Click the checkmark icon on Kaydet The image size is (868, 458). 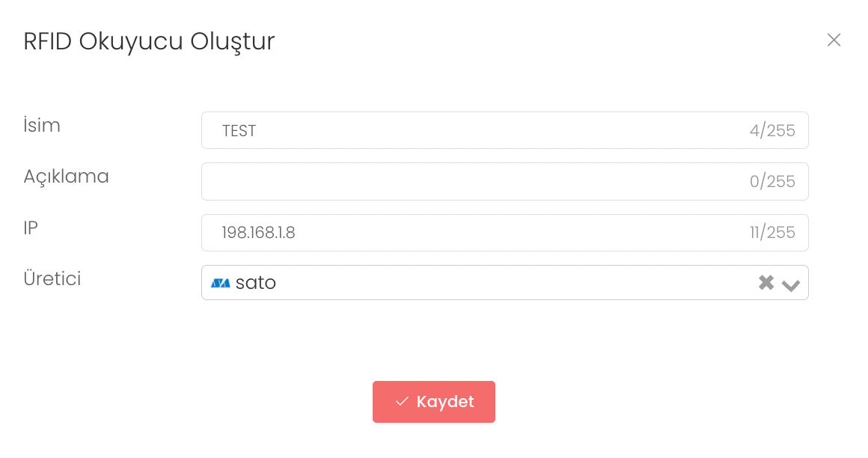(402, 402)
